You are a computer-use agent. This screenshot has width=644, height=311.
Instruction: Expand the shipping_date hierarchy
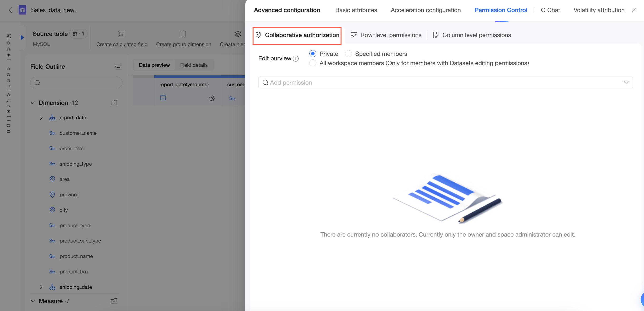pyautogui.click(x=41, y=287)
